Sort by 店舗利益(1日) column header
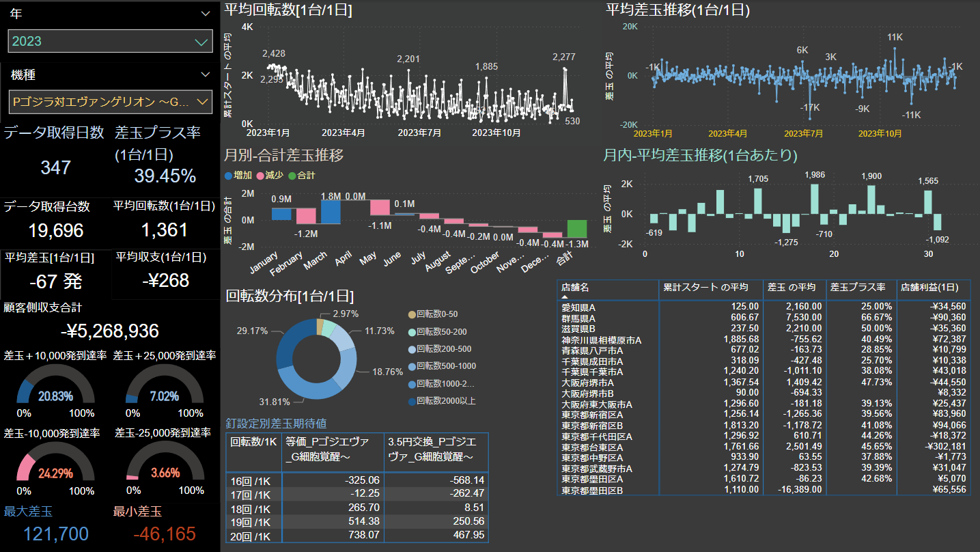The image size is (980, 552). (932, 288)
